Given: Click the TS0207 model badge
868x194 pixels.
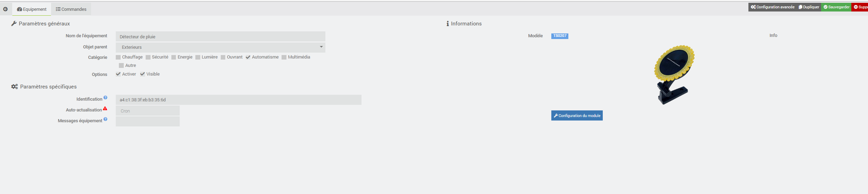Looking at the screenshot, I should (560, 36).
